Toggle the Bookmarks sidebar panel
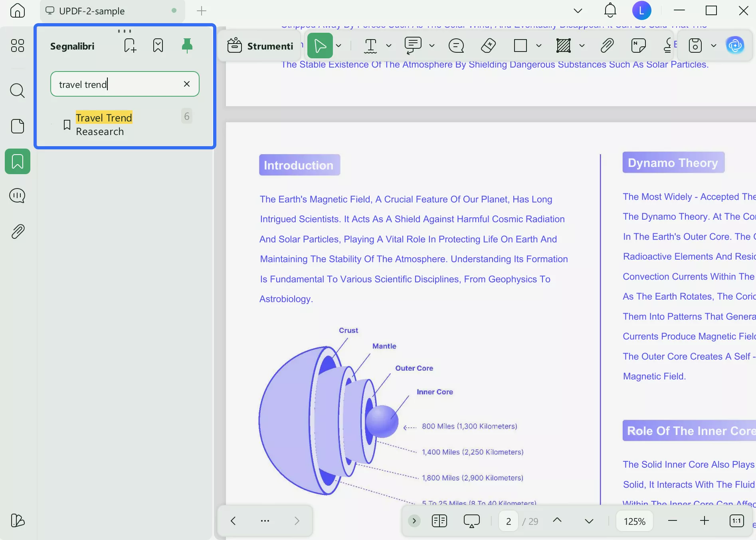756x540 pixels. [17, 161]
